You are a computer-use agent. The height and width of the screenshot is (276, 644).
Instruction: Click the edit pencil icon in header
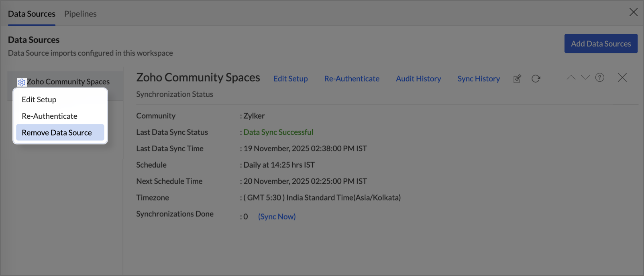click(x=517, y=79)
